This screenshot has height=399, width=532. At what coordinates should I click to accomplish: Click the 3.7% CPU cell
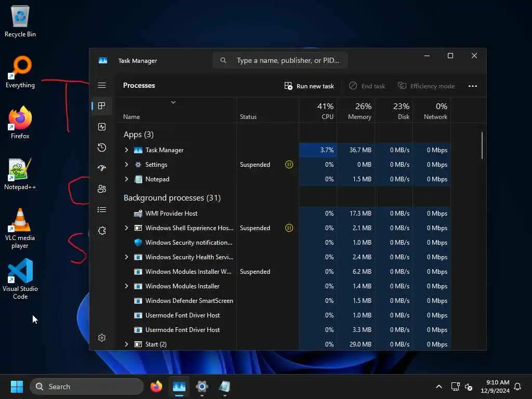(318, 150)
